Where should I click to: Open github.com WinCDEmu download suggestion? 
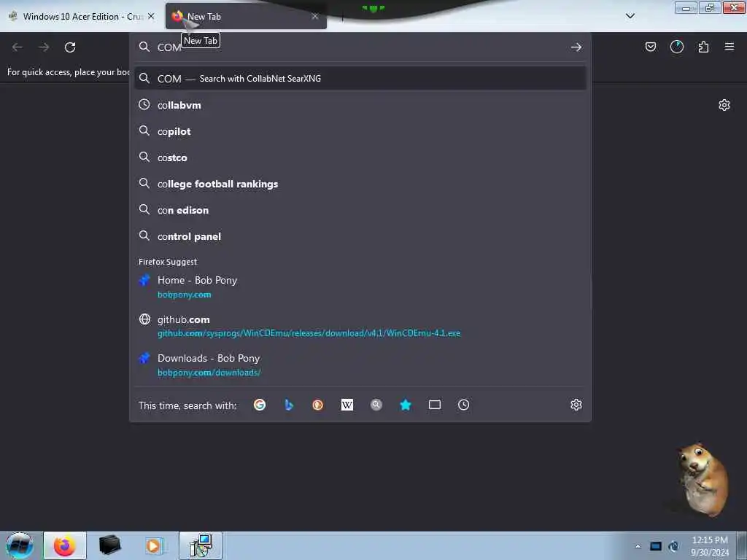[360, 326]
